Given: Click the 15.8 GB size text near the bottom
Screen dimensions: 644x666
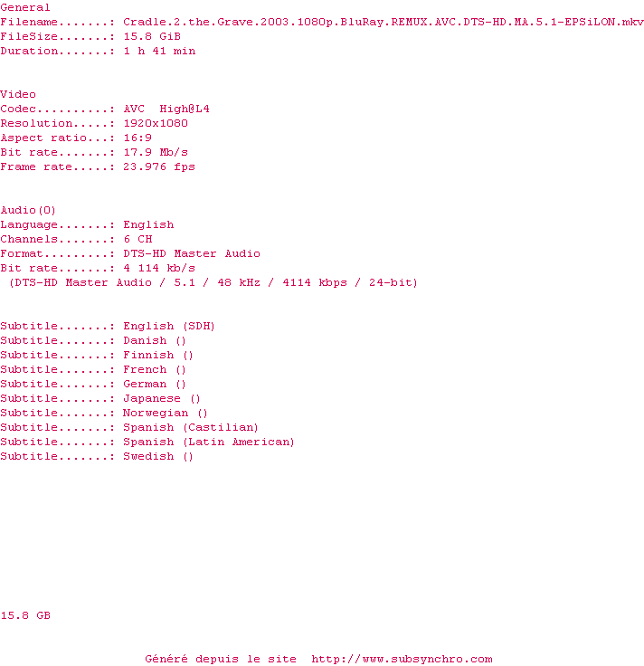Looking at the screenshot, I should pyautogui.click(x=25, y=615).
